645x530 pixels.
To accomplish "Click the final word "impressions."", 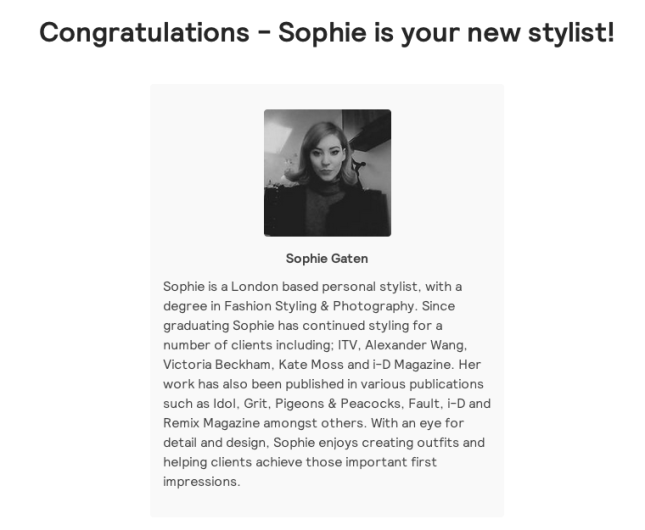I will click(201, 481).
